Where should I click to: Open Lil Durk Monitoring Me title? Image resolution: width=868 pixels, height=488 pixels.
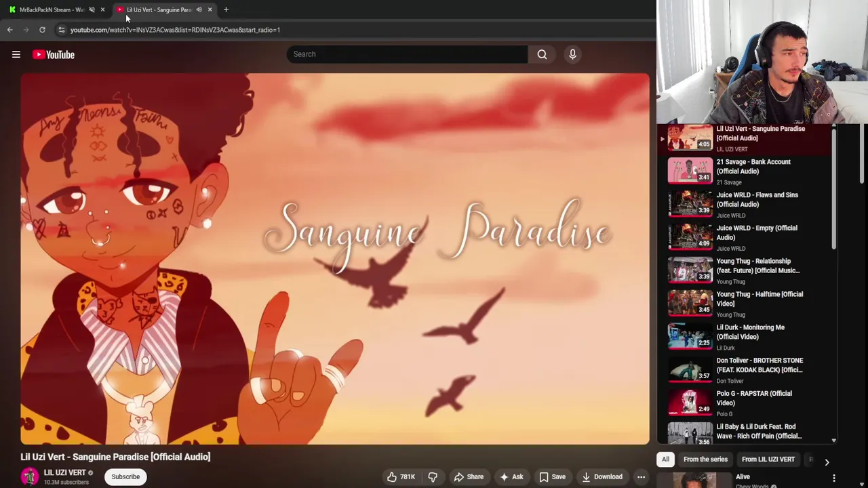coord(750,332)
